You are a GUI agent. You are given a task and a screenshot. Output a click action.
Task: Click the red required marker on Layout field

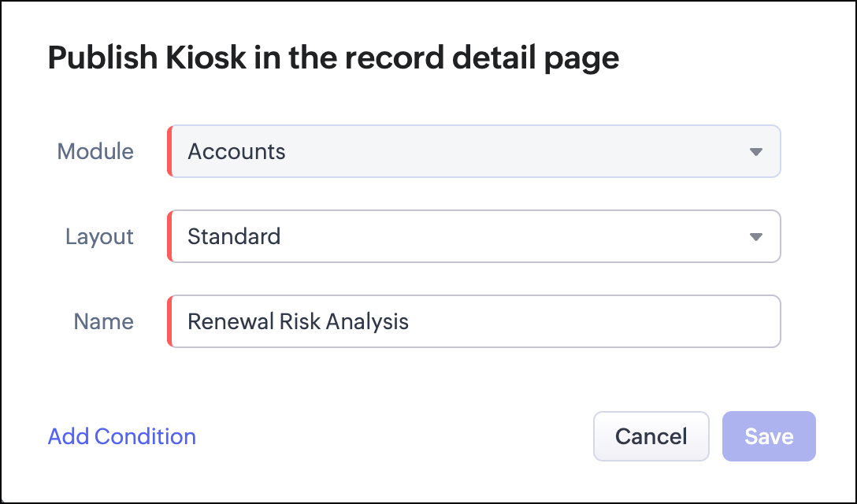pos(169,236)
